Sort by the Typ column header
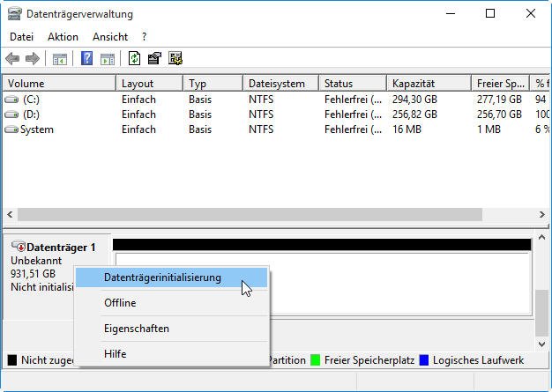This screenshot has width=552, height=392. coord(213,84)
